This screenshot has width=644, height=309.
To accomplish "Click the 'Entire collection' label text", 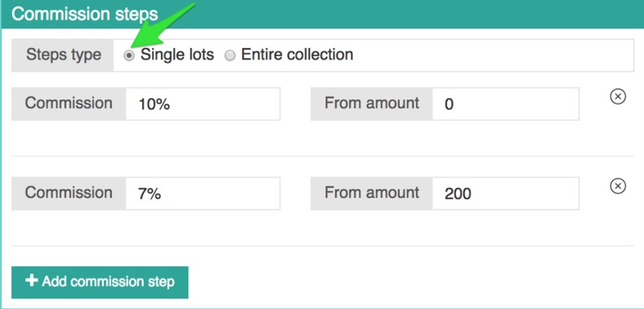I will [x=297, y=54].
